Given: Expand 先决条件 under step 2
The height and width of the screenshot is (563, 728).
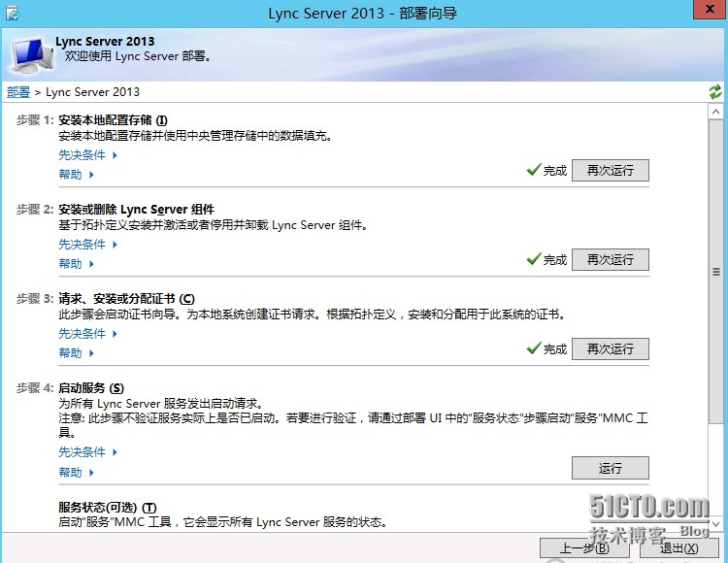Looking at the screenshot, I should tap(87, 245).
